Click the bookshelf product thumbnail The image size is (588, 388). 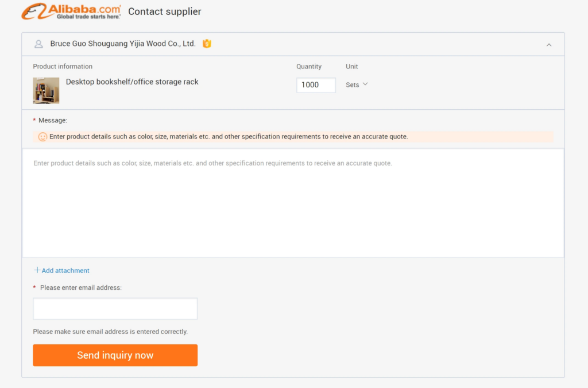pos(46,91)
